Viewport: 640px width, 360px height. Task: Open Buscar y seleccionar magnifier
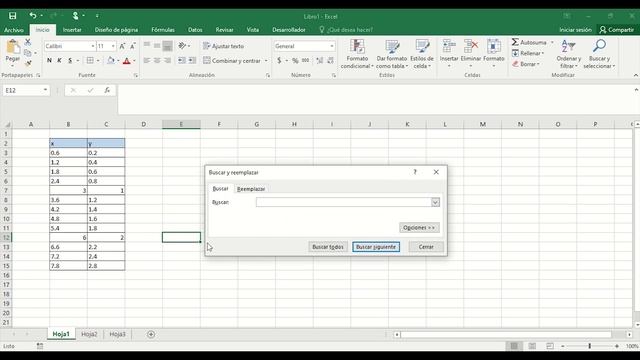(x=599, y=54)
